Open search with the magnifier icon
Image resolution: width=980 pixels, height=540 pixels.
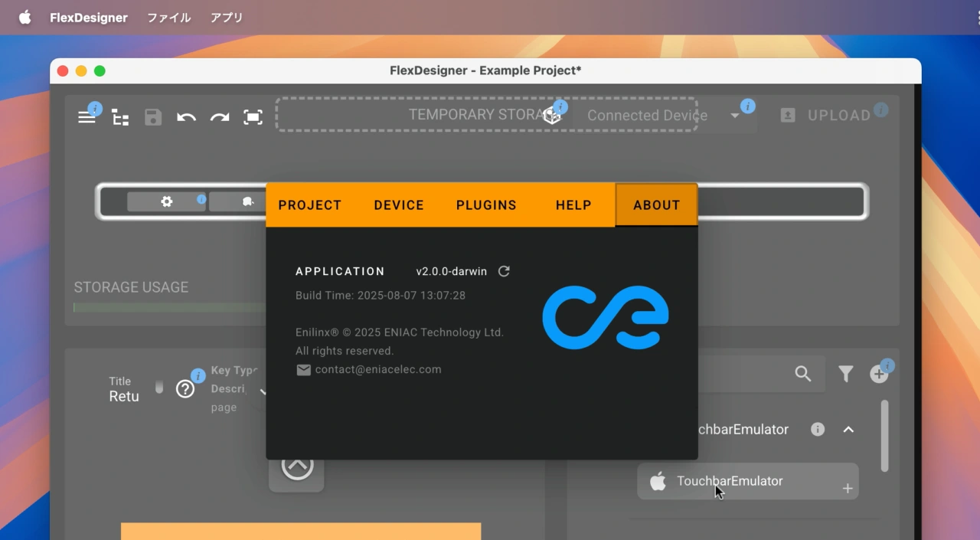click(803, 374)
